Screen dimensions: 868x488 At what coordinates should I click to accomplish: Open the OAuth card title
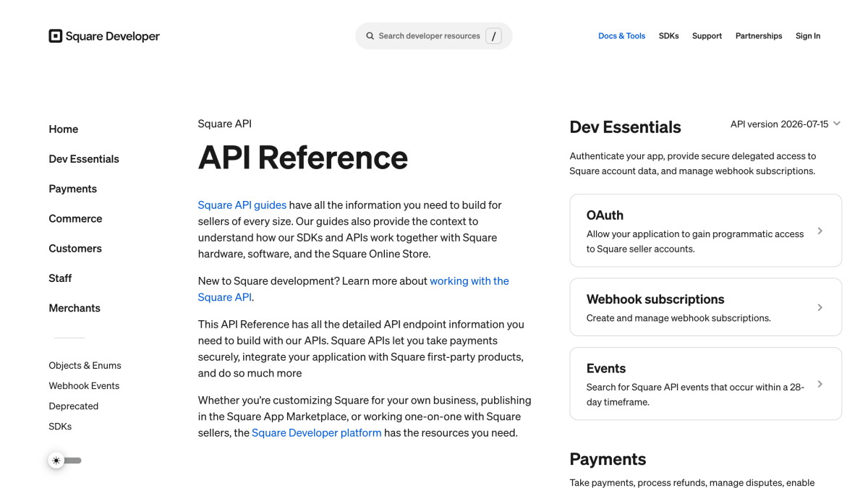point(605,215)
